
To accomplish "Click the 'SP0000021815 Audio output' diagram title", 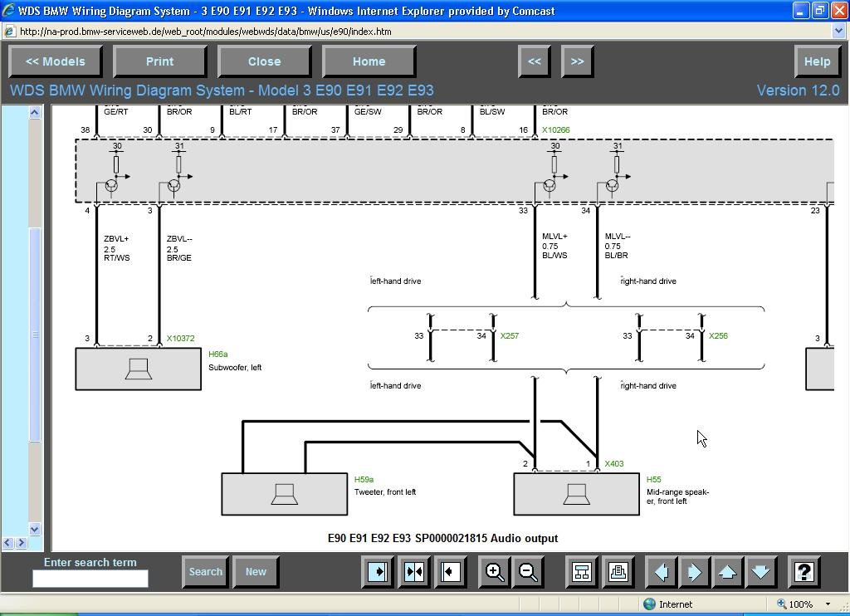I will point(486,539).
